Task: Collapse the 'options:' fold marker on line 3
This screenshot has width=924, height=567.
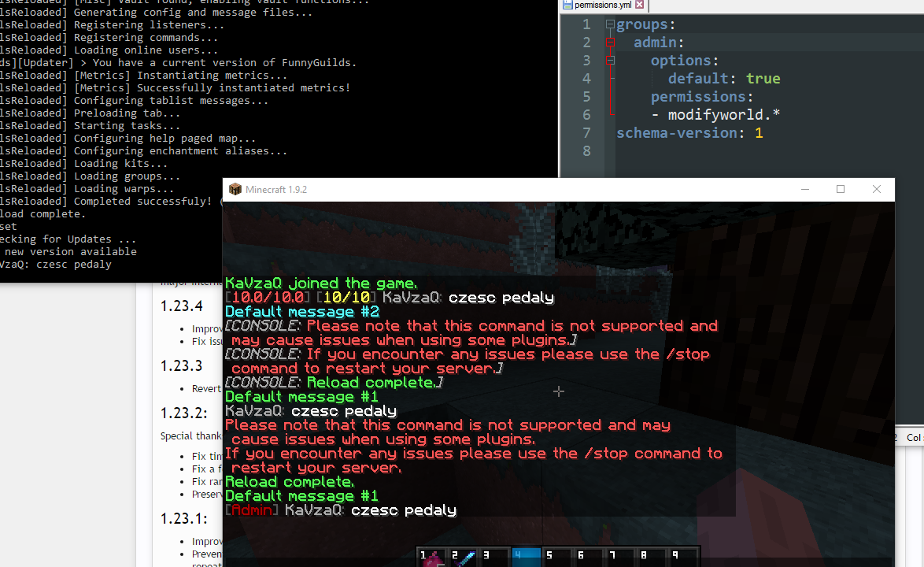Action: pyautogui.click(x=610, y=60)
